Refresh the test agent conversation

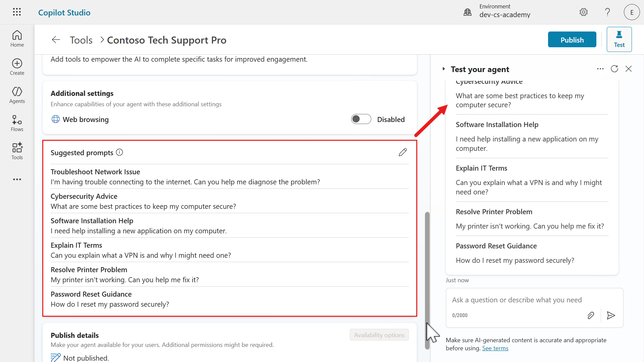[614, 69]
